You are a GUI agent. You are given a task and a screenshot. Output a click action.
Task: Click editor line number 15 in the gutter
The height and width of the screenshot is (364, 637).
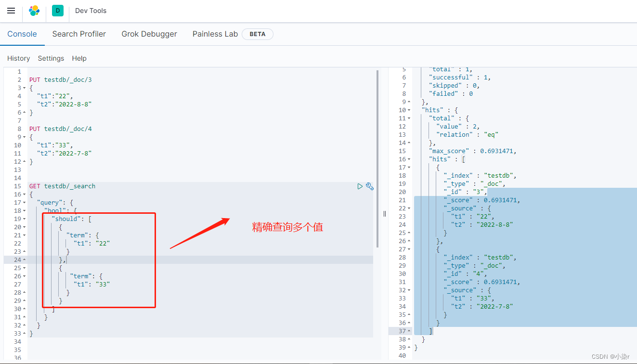18,186
